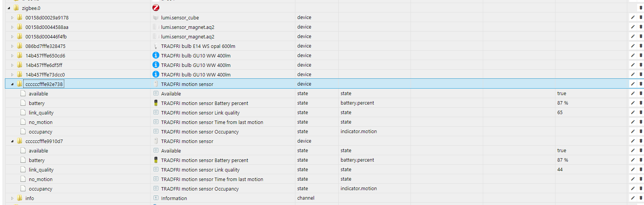Collapse the ccccccfffe92e738 device node
The image size is (644, 205).
pos(12,84)
